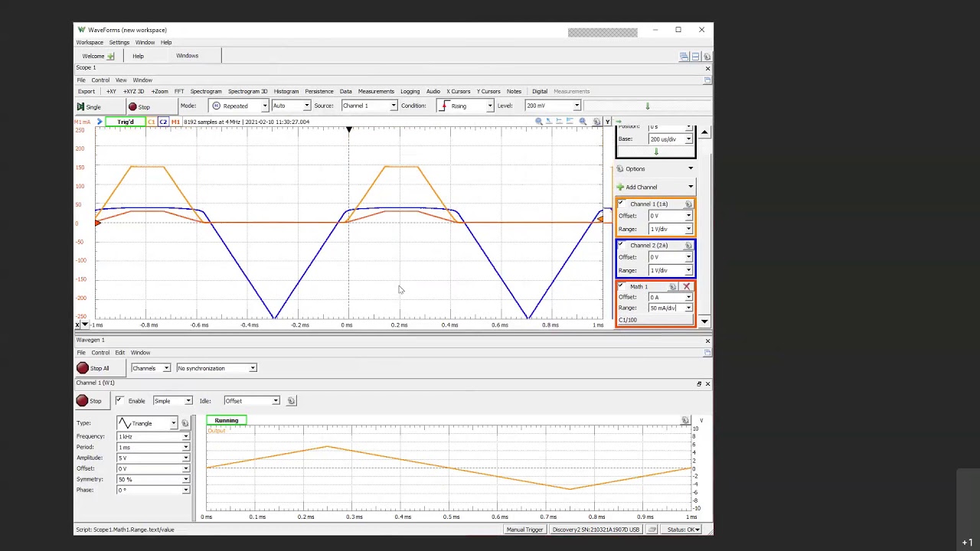Select the M1 math badge
This screenshot has height=551, width=980.
pos(175,122)
